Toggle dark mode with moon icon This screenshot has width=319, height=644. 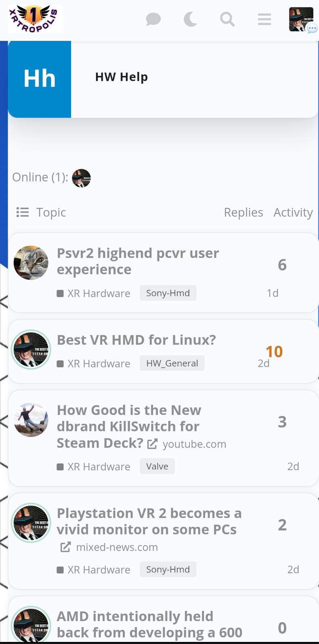tap(190, 19)
